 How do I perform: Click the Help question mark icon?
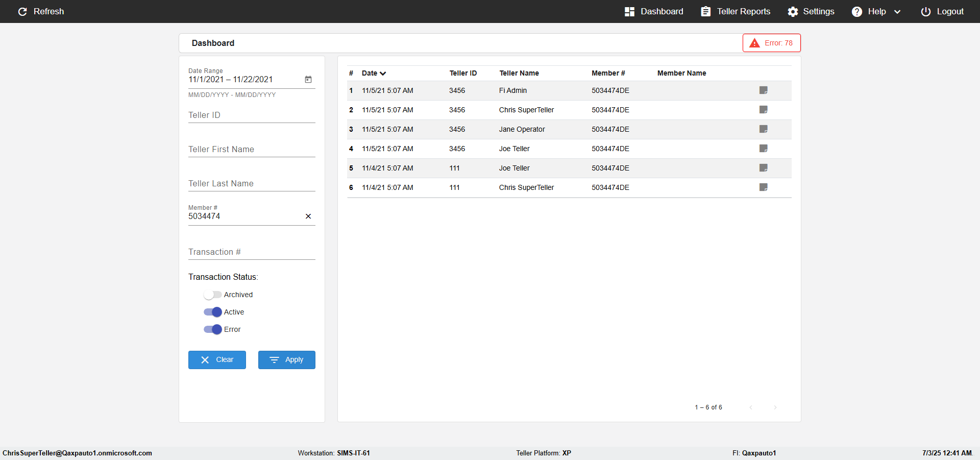[857, 12]
